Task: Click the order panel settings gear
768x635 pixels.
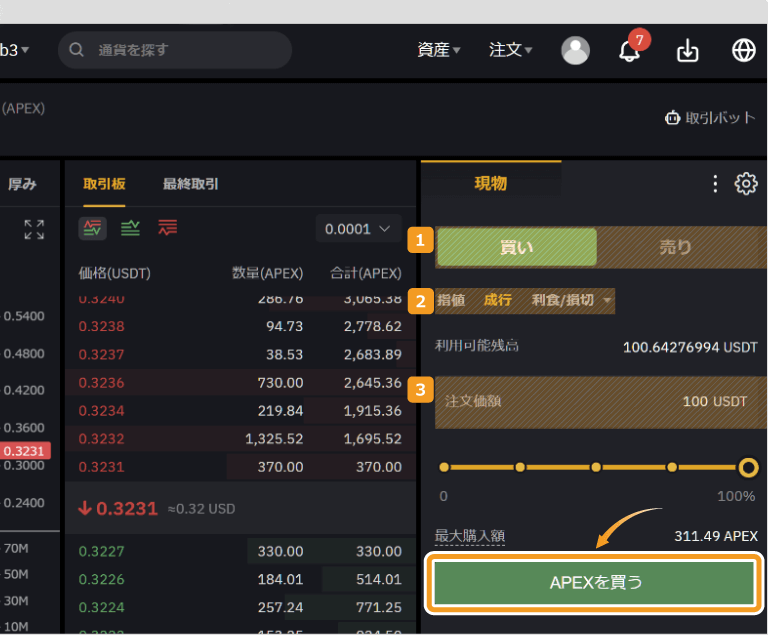Action: [745, 184]
